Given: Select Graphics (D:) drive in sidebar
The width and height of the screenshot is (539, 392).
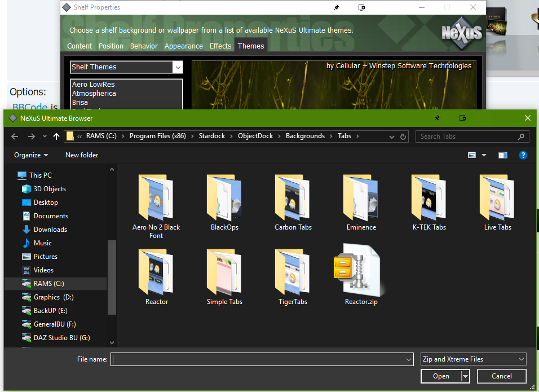Looking at the screenshot, I should pos(54,297).
